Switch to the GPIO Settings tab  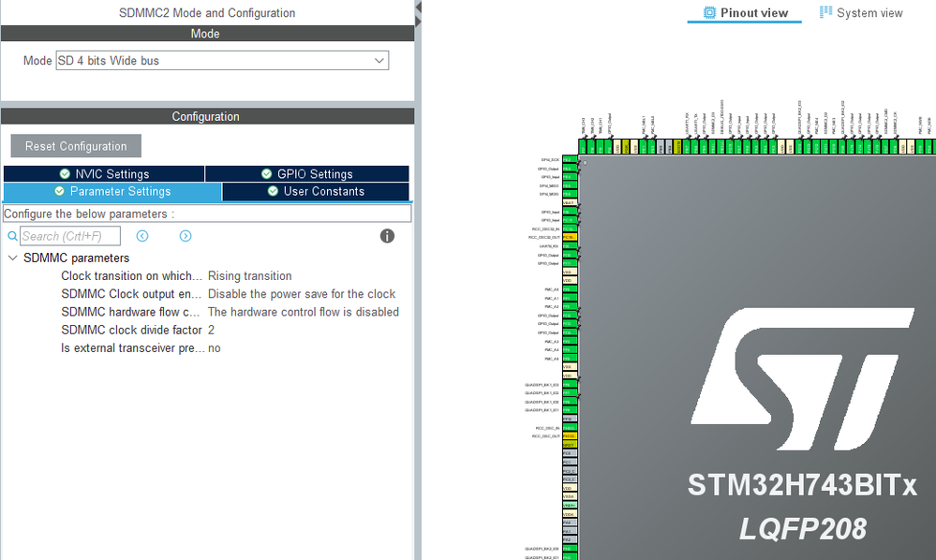point(306,173)
